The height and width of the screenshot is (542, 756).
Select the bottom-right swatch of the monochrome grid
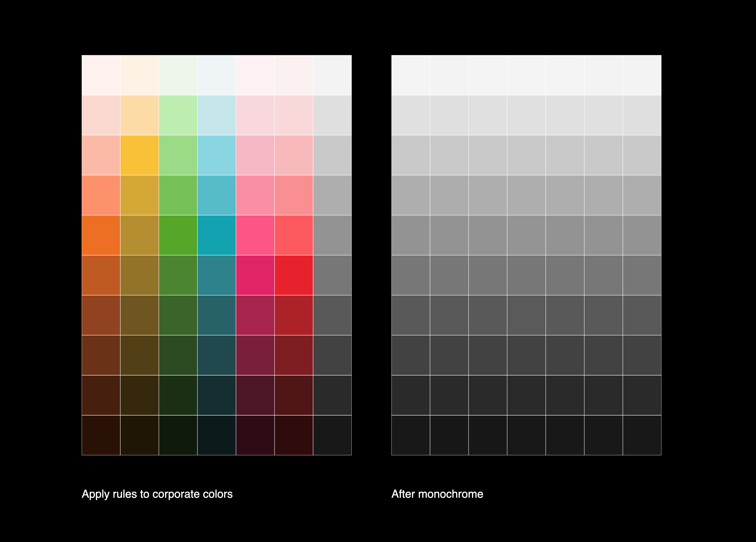point(642,435)
